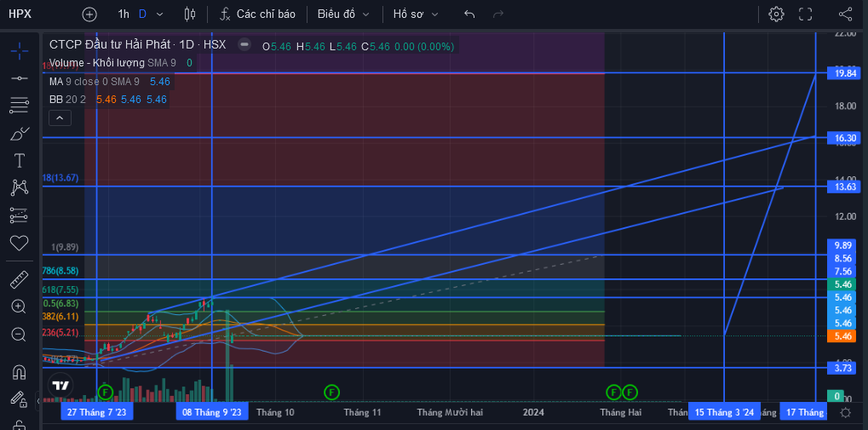Click the 18(13.67) Fibonacci level label
The width and height of the screenshot is (868, 430).
point(60,178)
